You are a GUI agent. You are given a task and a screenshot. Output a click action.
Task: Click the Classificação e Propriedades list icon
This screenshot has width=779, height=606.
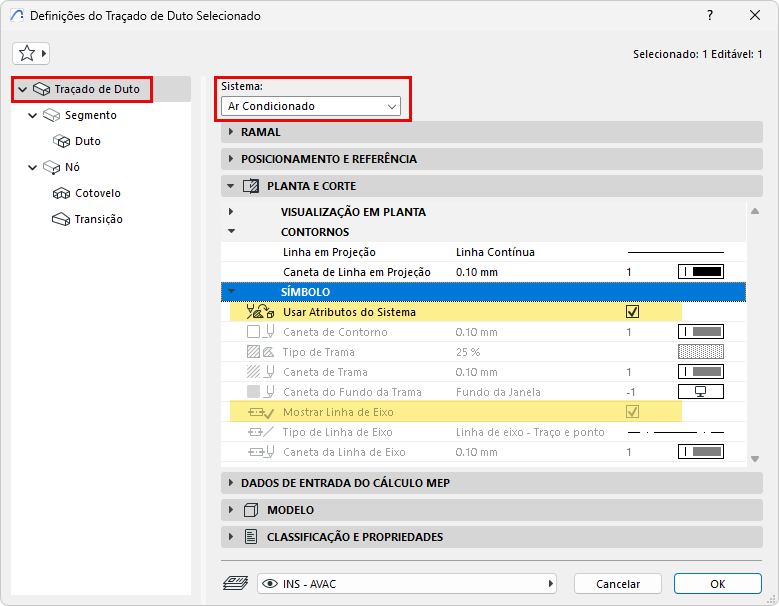pyautogui.click(x=251, y=537)
